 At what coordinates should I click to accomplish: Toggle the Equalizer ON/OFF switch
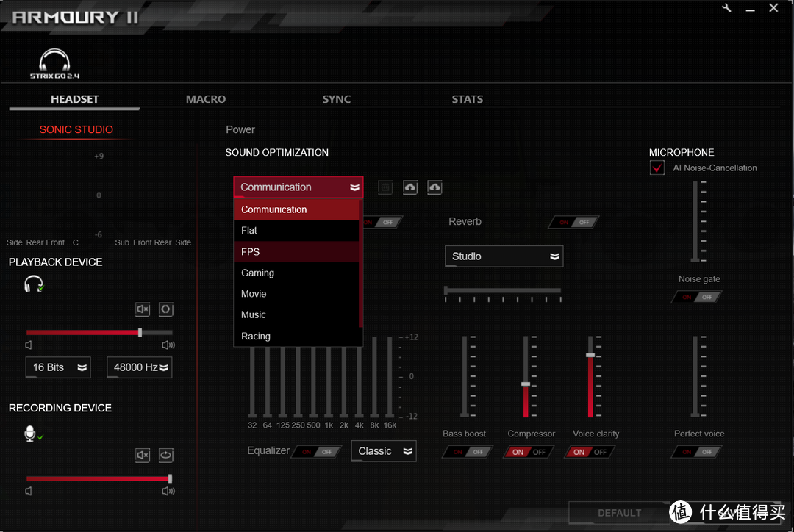click(x=316, y=452)
